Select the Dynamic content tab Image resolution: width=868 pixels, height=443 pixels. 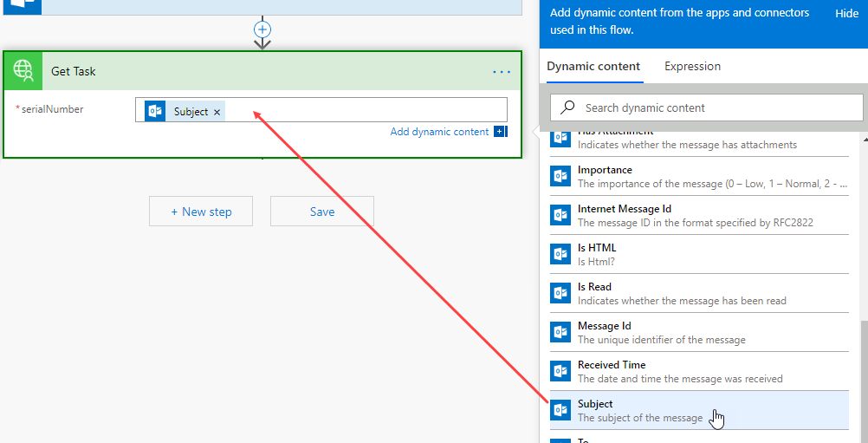(x=593, y=67)
